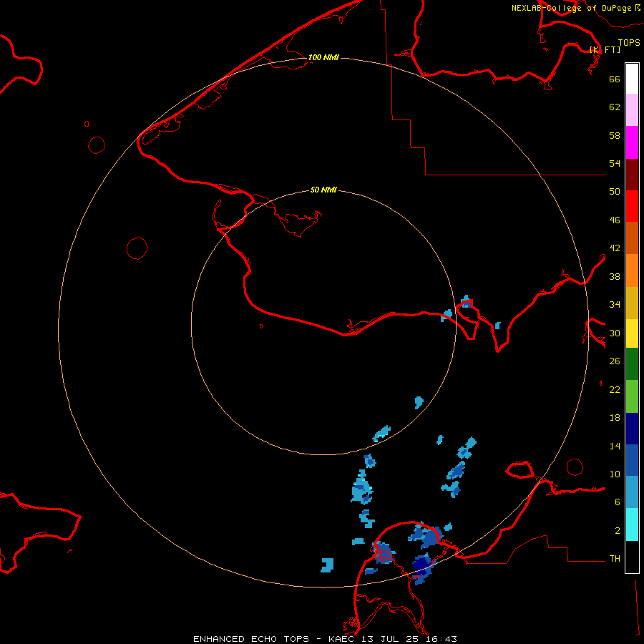Click the "13 JUL 25" date text
This screenshot has height=644, width=644.
click(x=390, y=639)
